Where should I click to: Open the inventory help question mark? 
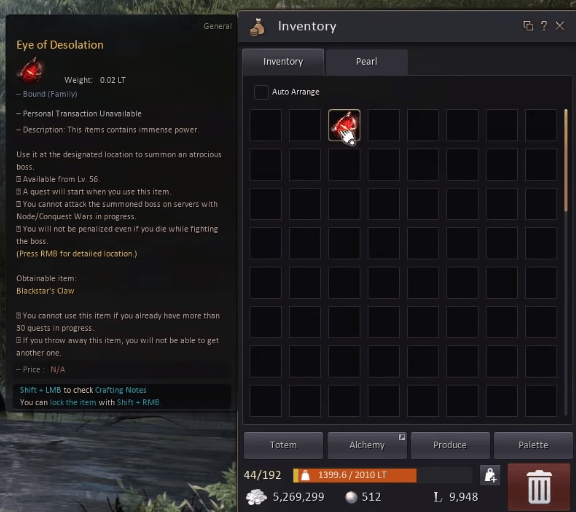pos(544,26)
